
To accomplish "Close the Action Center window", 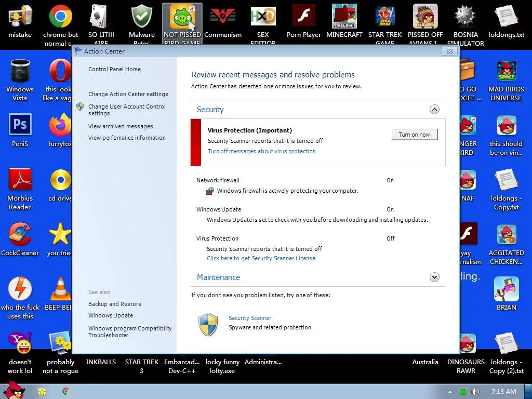I will pyautogui.click(x=449, y=51).
